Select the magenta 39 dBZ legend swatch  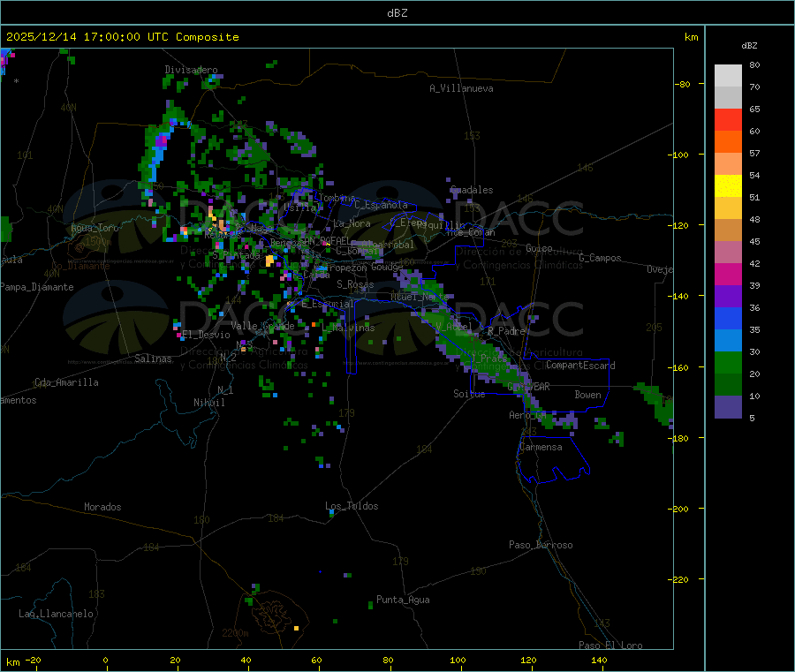coord(728,274)
